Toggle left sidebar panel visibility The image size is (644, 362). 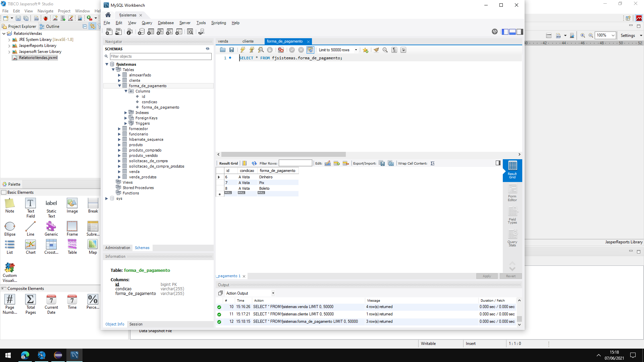click(x=505, y=32)
